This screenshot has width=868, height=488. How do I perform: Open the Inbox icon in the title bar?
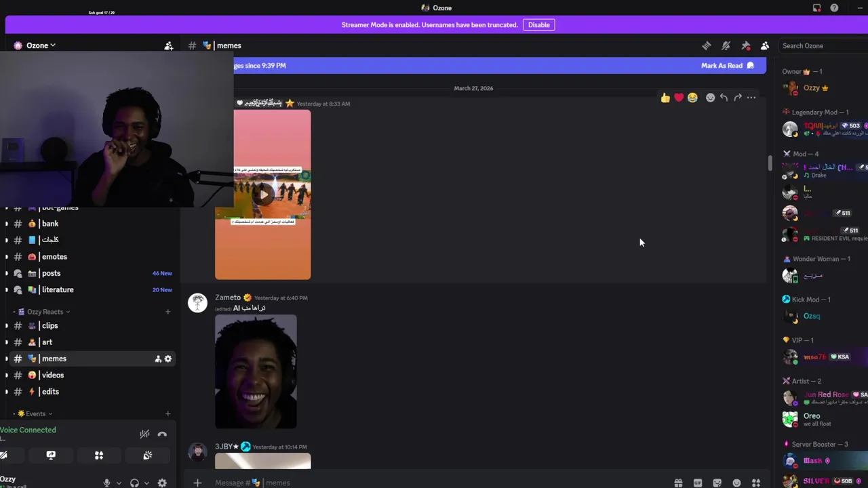(x=816, y=8)
